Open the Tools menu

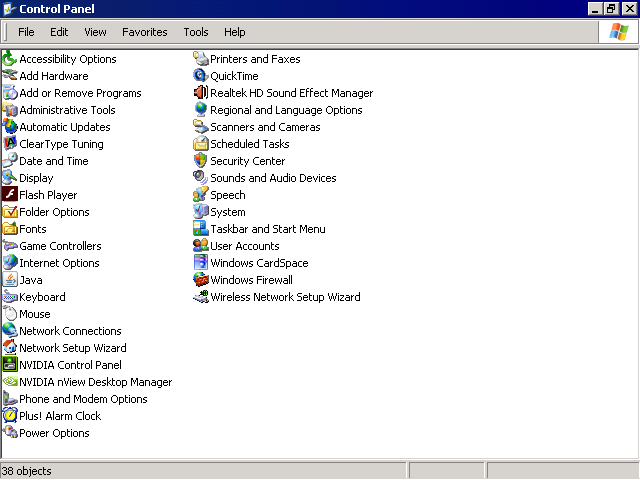point(196,32)
